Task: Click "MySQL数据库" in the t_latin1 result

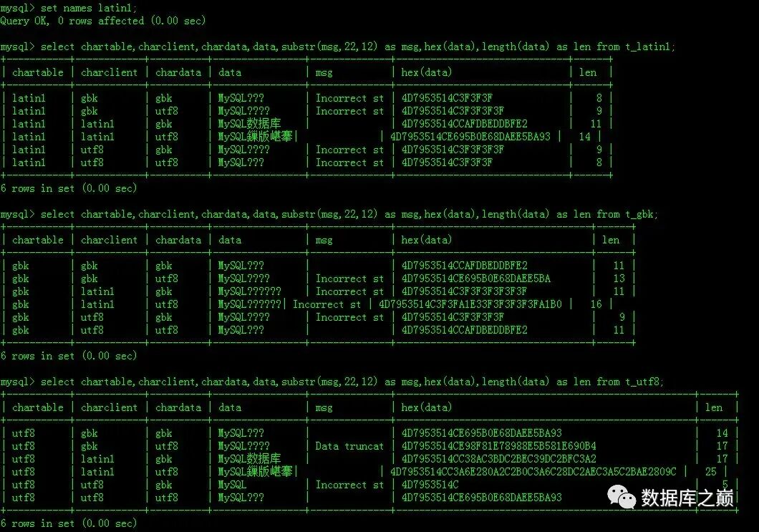Action: pyautogui.click(x=249, y=124)
